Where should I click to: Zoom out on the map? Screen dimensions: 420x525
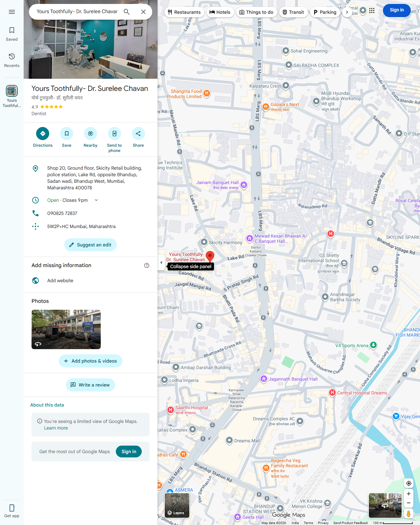[x=409, y=503]
